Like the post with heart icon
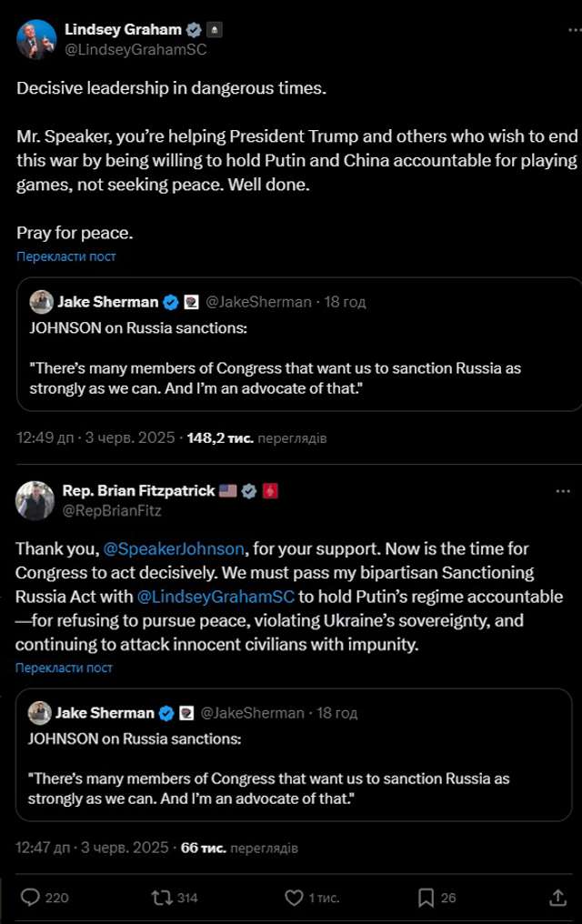Image resolution: width=582 pixels, height=924 pixels. (x=294, y=898)
